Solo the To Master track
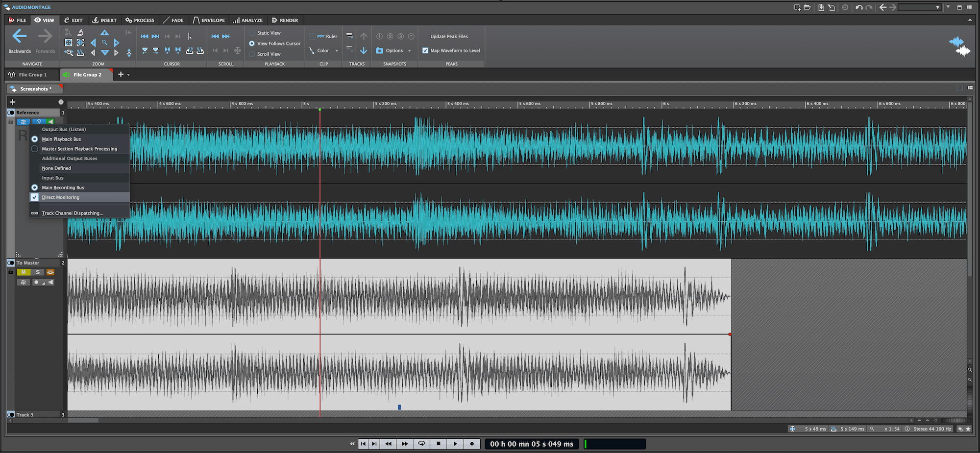 pos(38,272)
